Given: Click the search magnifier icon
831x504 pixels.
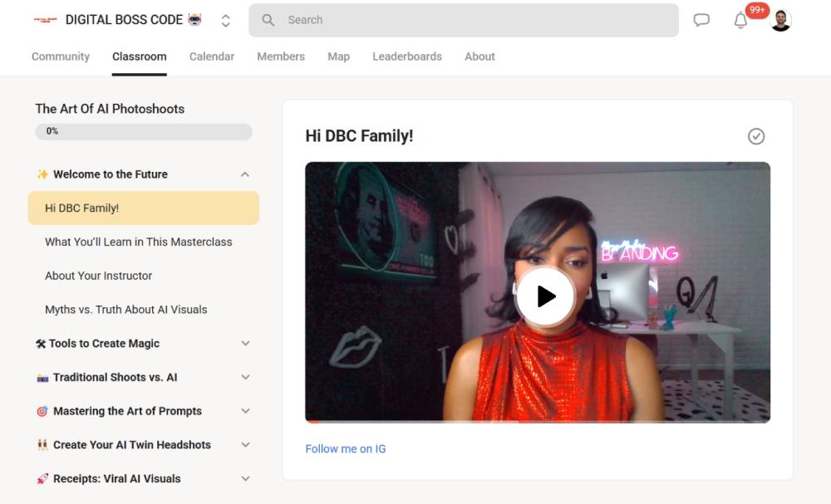Looking at the screenshot, I should [268, 20].
